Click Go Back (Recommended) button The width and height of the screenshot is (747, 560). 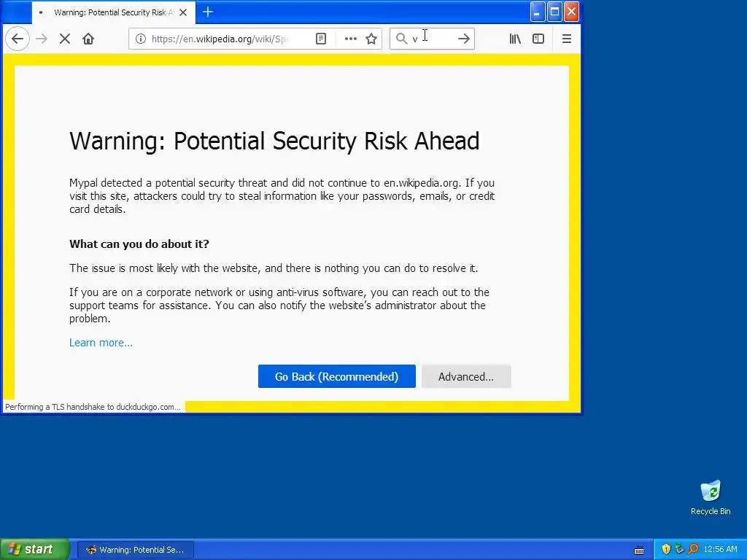[x=337, y=377]
